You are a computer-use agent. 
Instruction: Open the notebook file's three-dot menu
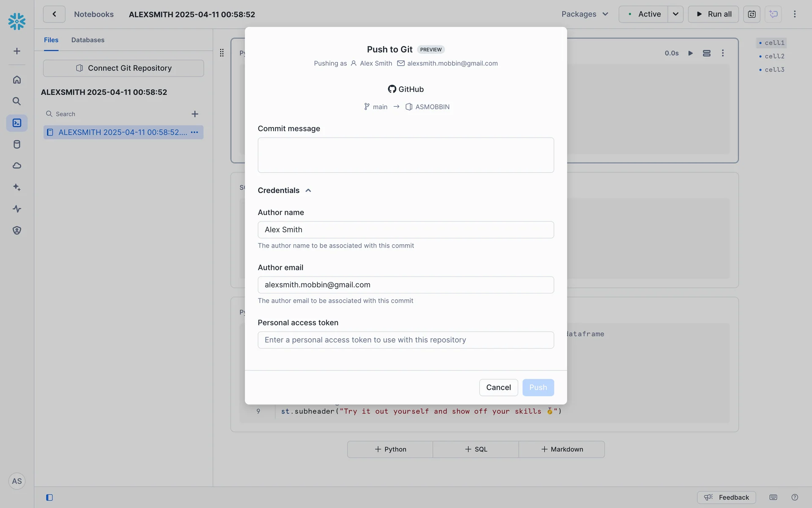coord(195,133)
